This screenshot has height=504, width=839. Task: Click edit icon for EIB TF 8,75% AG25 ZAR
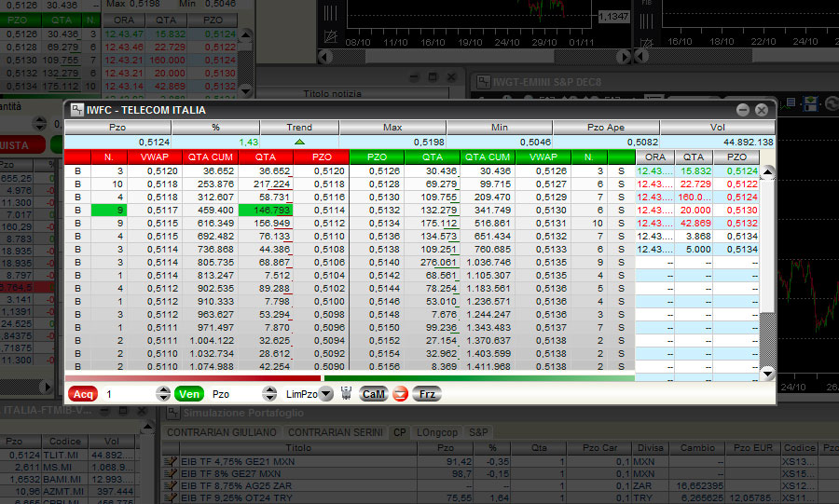[171, 485]
